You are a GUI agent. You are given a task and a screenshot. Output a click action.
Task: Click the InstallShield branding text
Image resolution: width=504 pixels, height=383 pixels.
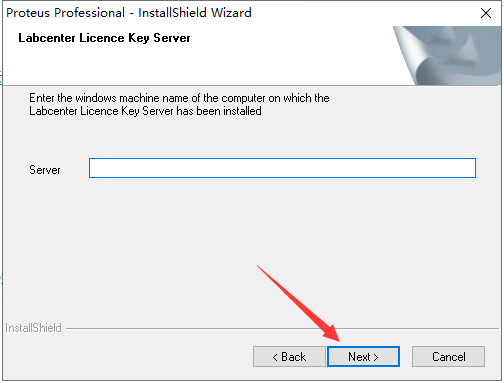point(33,328)
